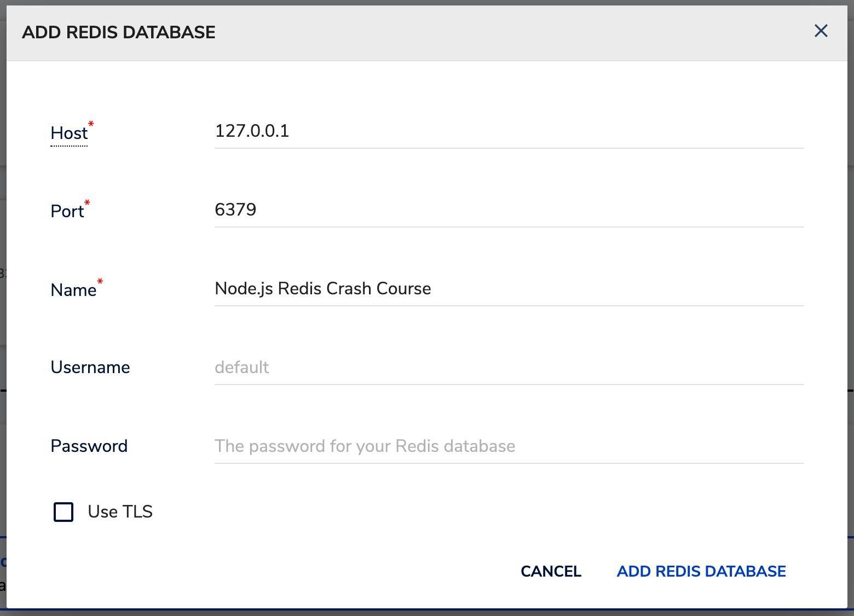The width and height of the screenshot is (854, 616).
Task: Focus the Port field containing 6379
Action: point(509,210)
